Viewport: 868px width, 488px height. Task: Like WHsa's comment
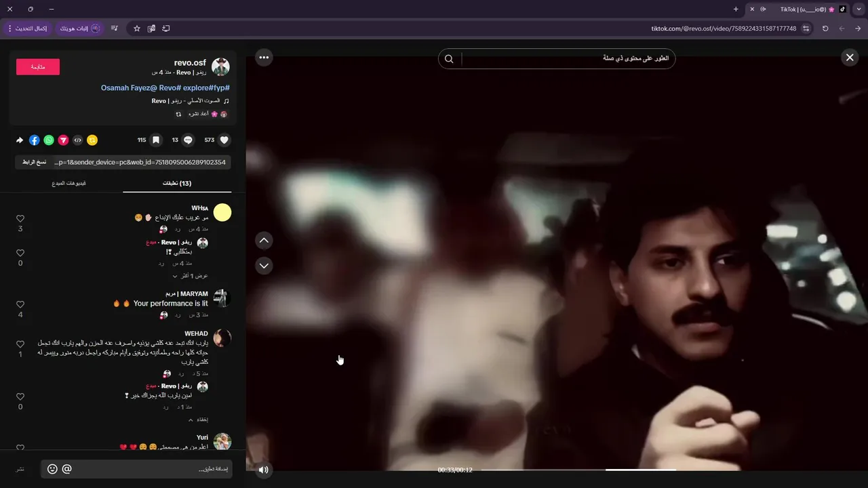point(20,218)
